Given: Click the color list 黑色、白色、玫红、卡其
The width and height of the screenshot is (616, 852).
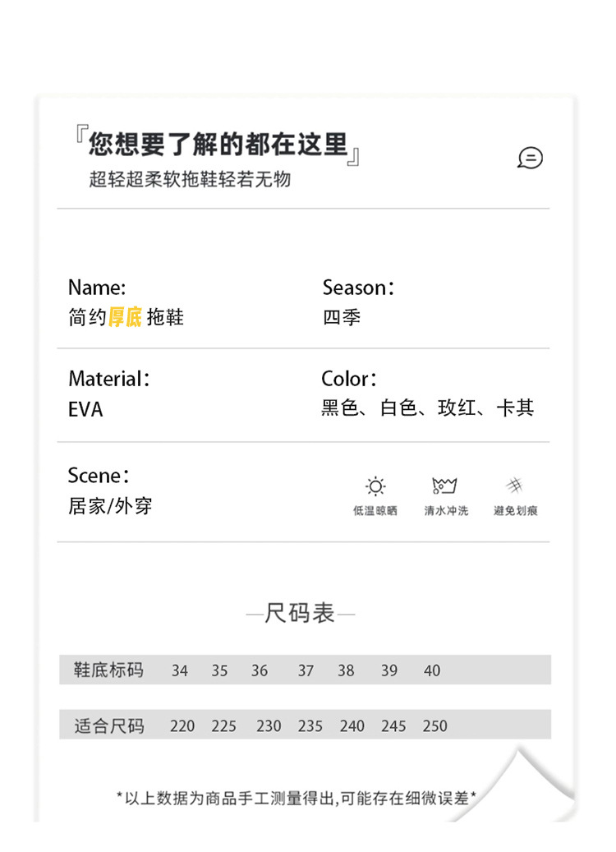Looking at the screenshot, I should [x=428, y=408].
